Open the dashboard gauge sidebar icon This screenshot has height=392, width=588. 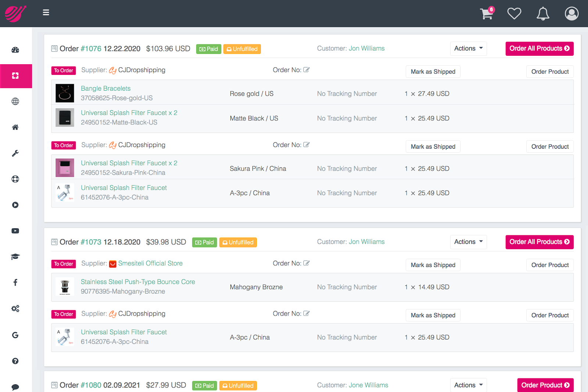[15, 50]
